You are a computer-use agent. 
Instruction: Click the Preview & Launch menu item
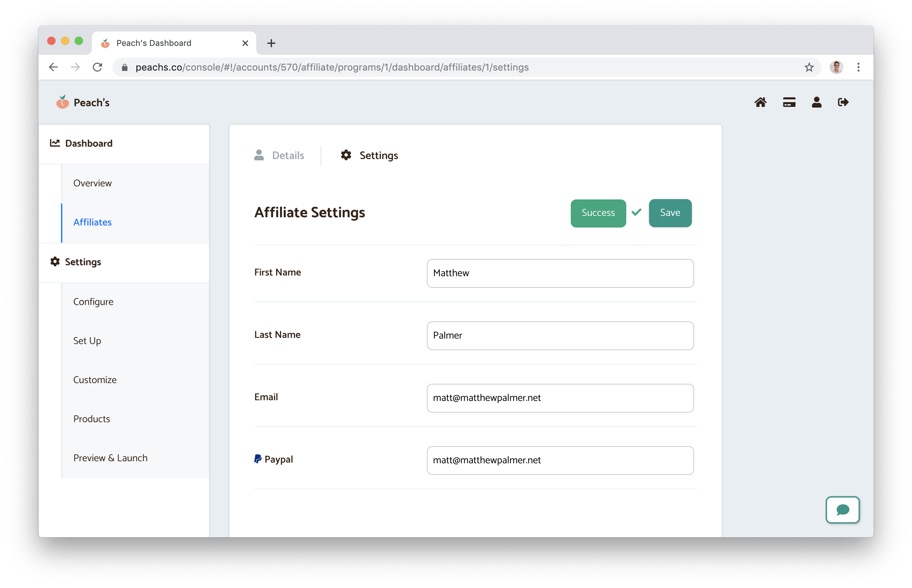point(111,458)
